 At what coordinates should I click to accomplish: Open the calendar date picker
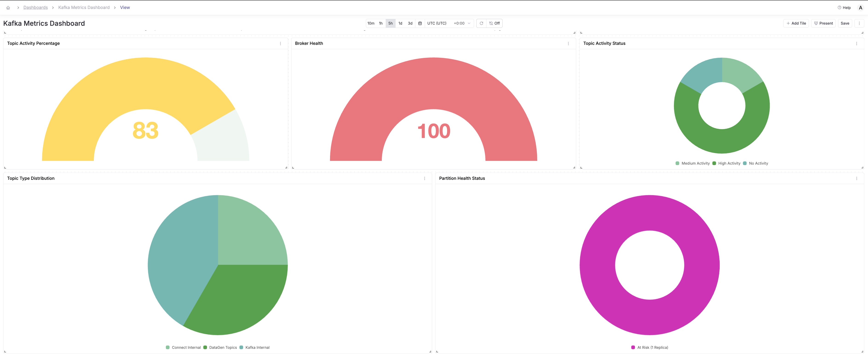[420, 23]
